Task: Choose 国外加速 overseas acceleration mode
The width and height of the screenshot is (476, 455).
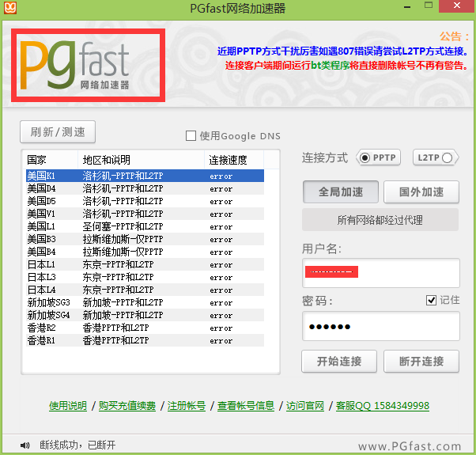Action: point(421,192)
